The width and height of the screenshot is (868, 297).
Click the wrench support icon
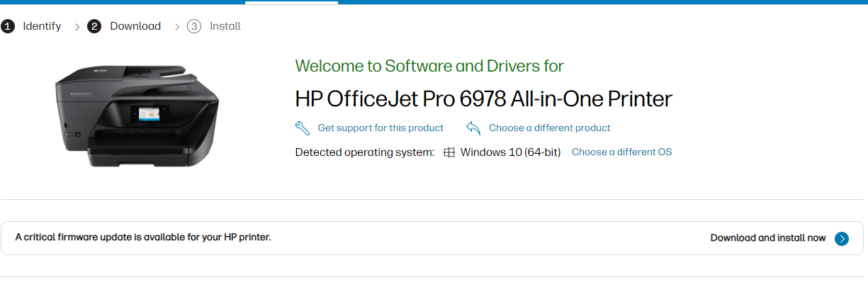(x=303, y=128)
